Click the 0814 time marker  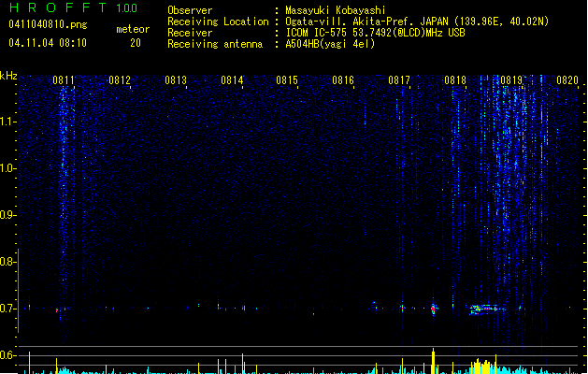pos(232,80)
